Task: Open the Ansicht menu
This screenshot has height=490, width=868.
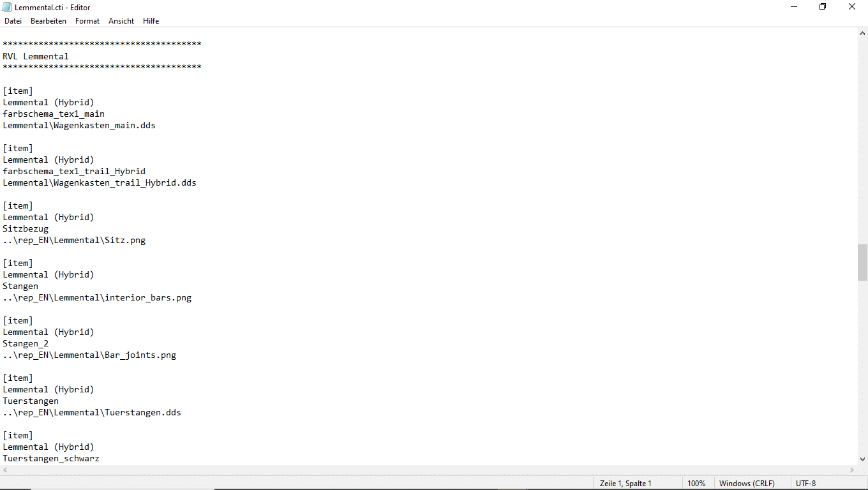Action: (121, 21)
